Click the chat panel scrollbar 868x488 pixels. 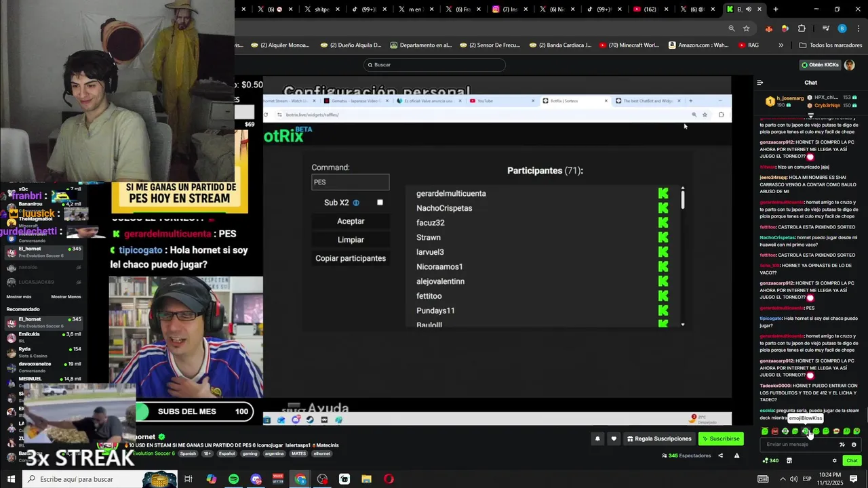pos(866,413)
